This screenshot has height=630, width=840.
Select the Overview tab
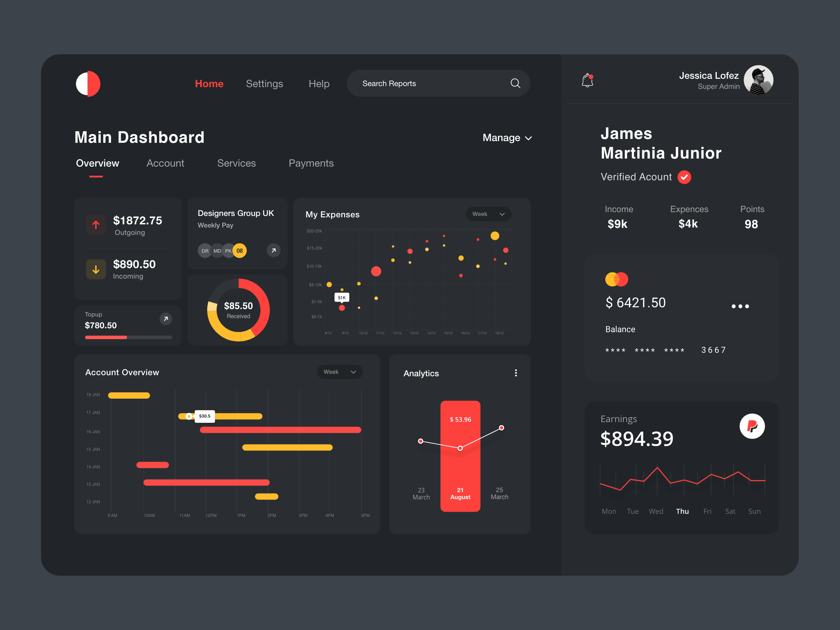coord(99,163)
